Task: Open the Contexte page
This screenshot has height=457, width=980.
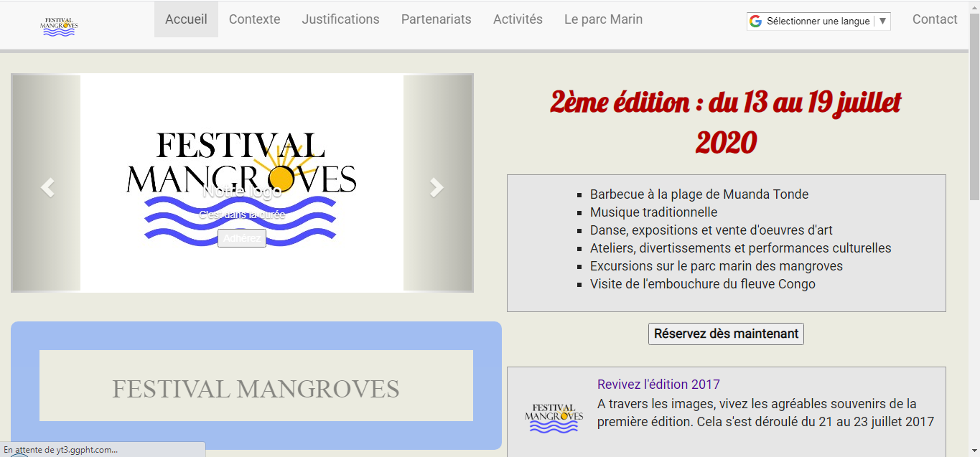Action: coord(254,19)
